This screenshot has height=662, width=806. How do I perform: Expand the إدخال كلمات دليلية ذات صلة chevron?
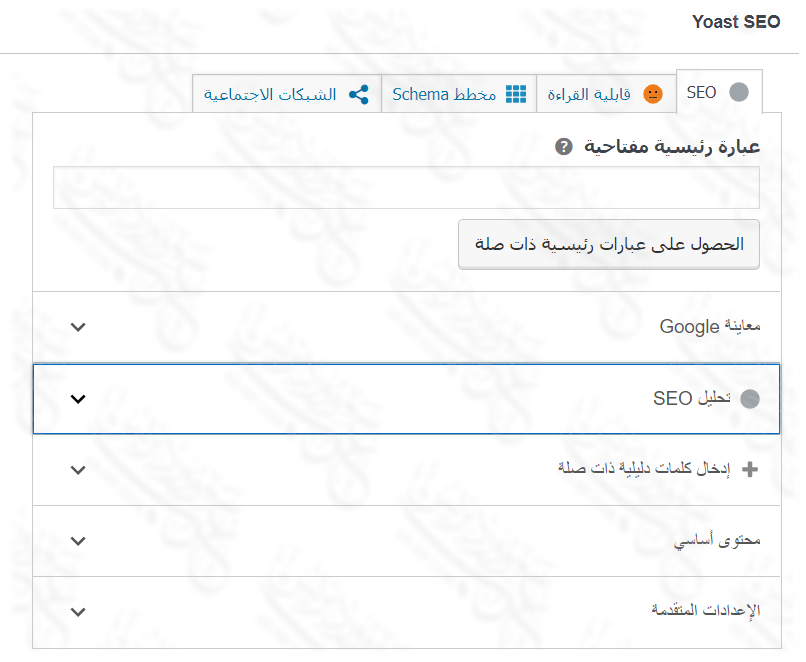pyautogui.click(x=79, y=469)
